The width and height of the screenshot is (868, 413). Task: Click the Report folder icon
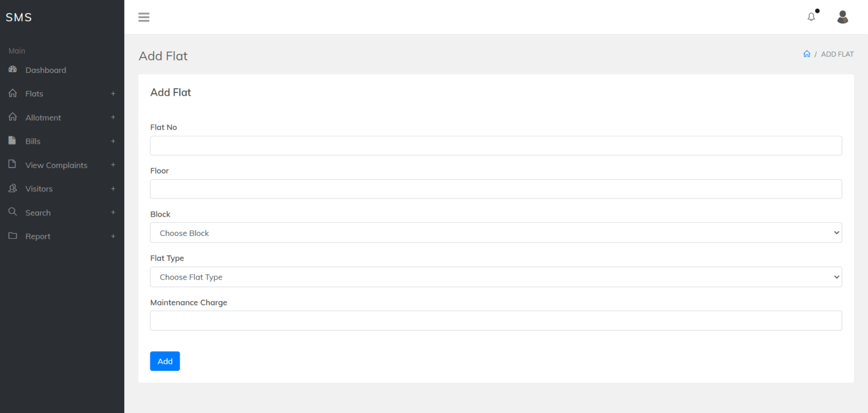pyautogui.click(x=12, y=236)
